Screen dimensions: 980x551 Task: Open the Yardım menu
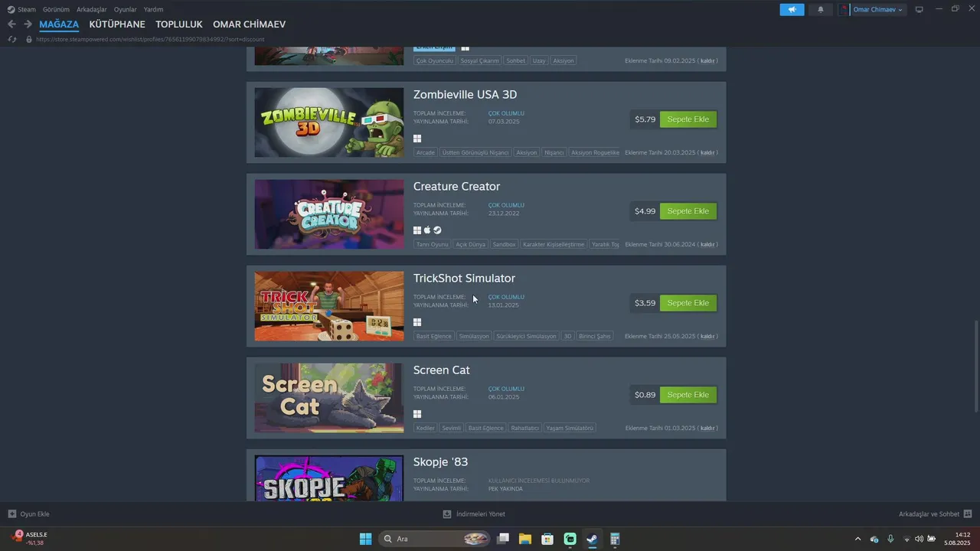[153, 10]
